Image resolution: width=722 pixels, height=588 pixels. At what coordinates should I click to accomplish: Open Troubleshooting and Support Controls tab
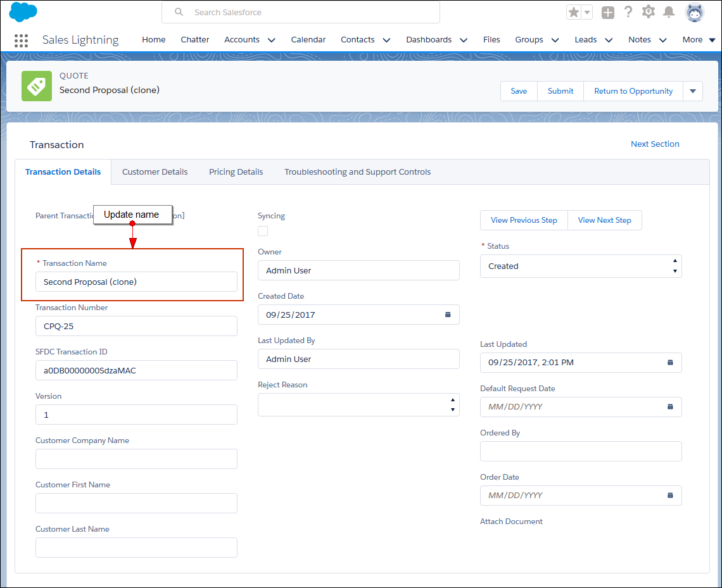[x=357, y=172]
